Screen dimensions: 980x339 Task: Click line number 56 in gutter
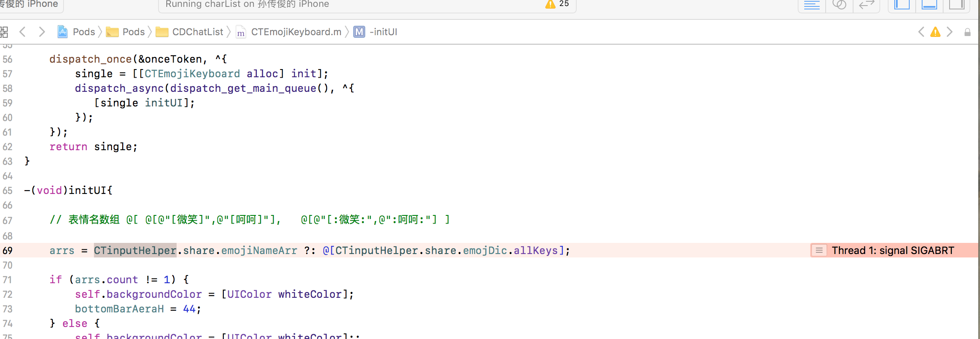pyautogui.click(x=8, y=59)
